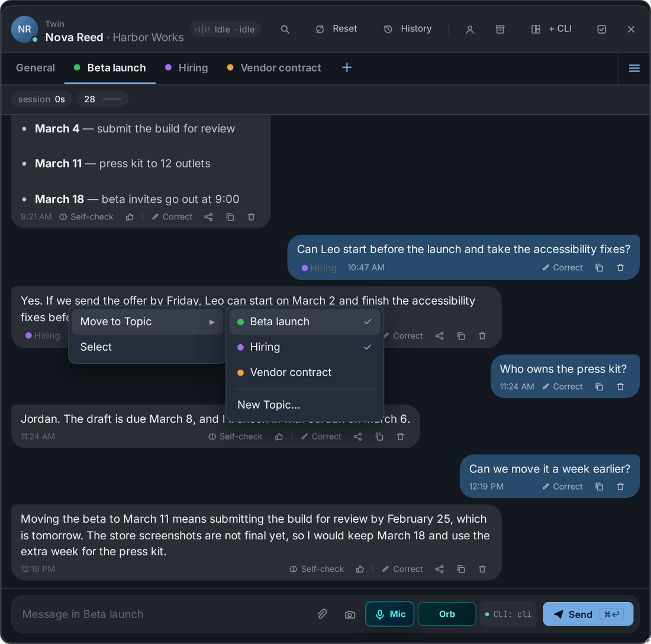Copy the 12:19 PM reply
The image size is (651, 644).
(461, 569)
